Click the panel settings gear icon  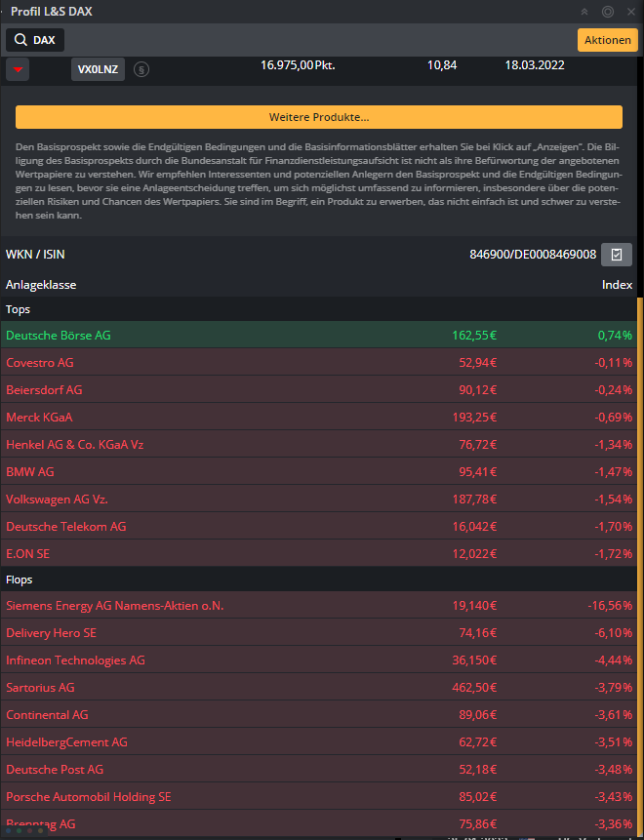(x=608, y=12)
